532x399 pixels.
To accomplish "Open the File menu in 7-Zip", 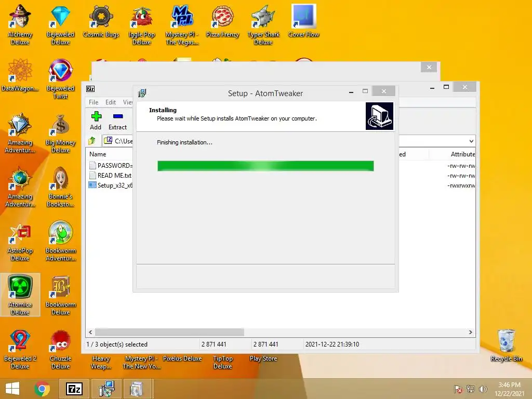I will coord(94,102).
